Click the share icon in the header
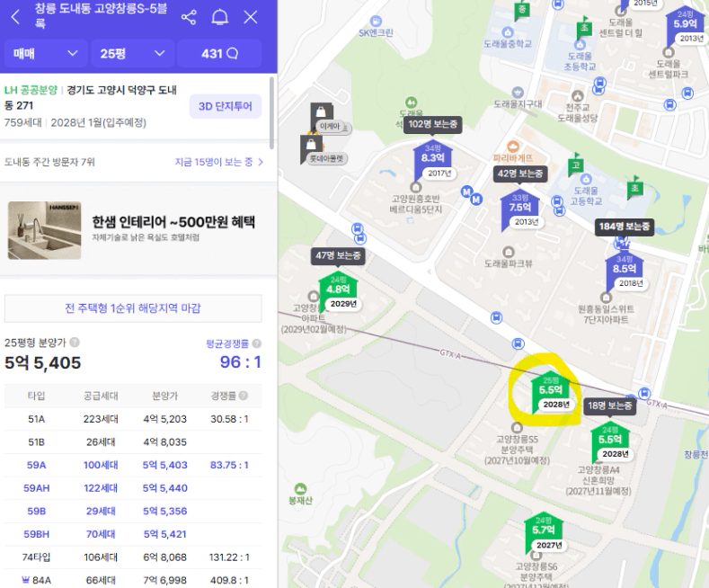This screenshot has height=588, width=709. pyautogui.click(x=189, y=17)
